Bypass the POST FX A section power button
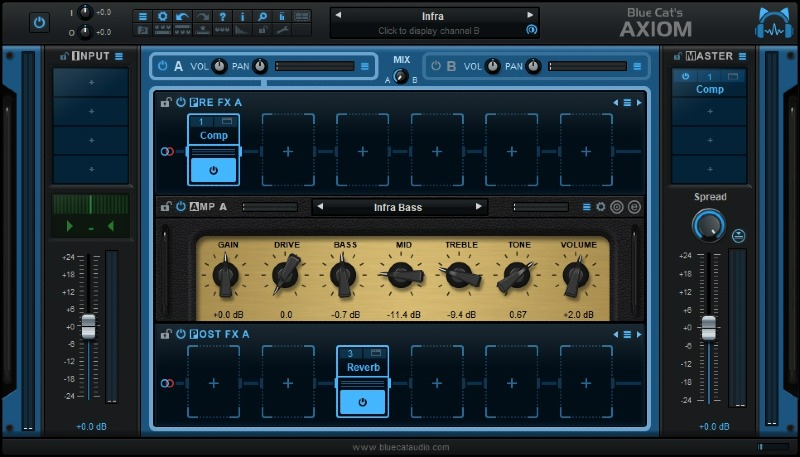The height and width of the screenshot is (457, 800). click(x=181, y=334)
